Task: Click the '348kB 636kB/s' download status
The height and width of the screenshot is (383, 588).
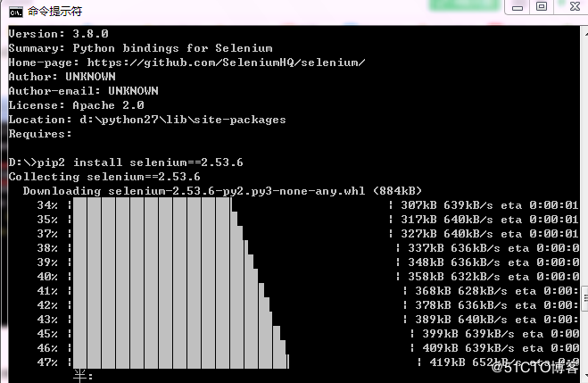Action: [x=454, y=262]
